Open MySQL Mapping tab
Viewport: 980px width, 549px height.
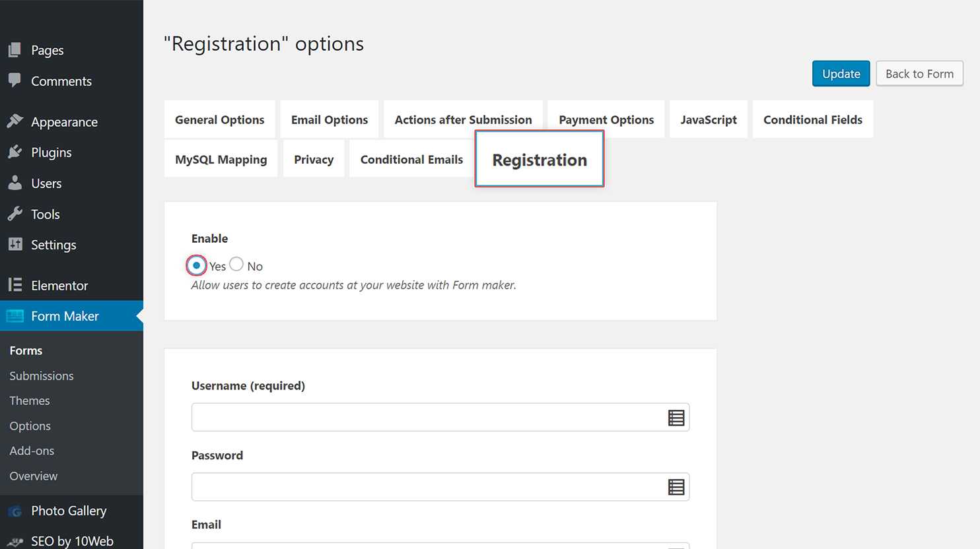pos(221,159)
